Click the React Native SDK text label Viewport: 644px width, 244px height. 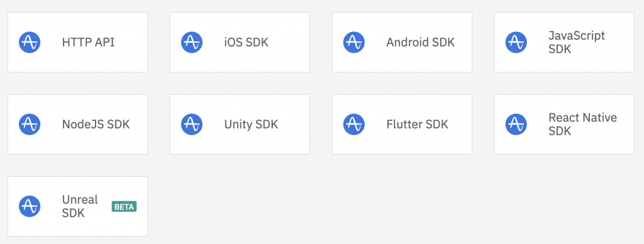(x=583, y=125)
